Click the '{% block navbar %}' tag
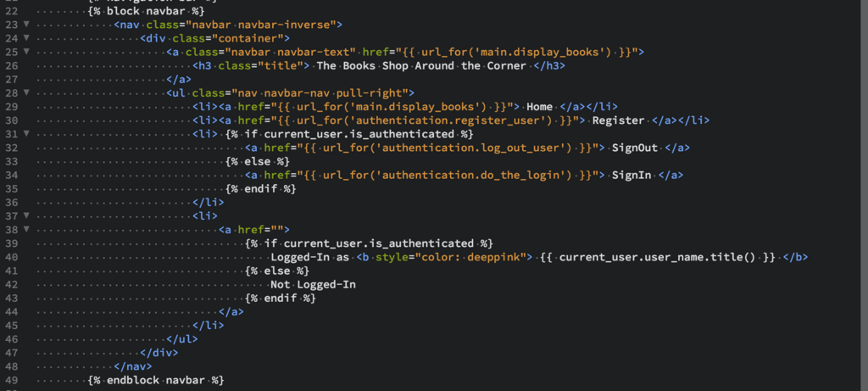868x391 pixels. click(x=146, y=10)
